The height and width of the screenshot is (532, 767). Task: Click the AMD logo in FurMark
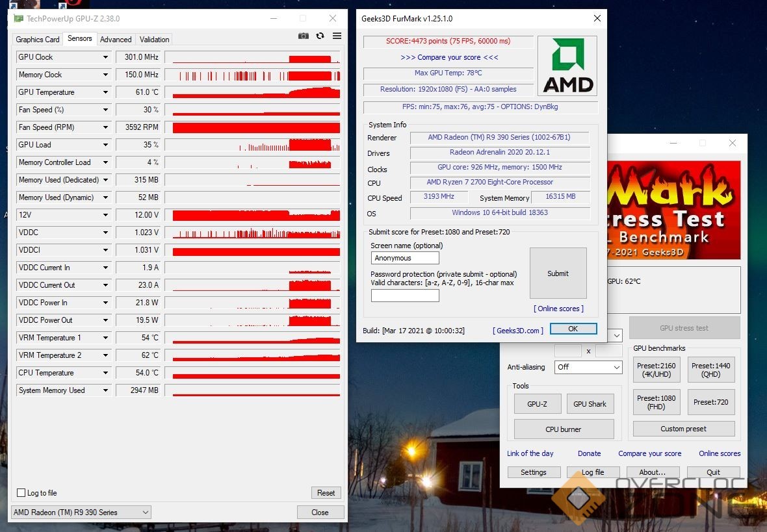click(x=567, y=66)
